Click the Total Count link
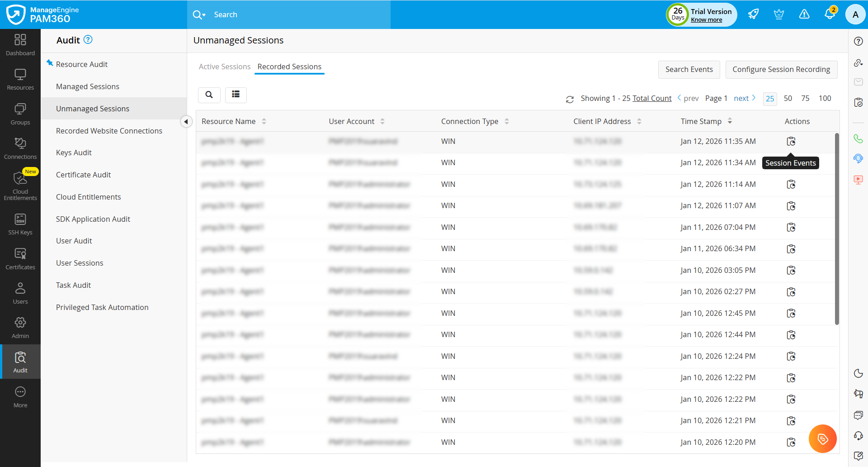 point(651,98)
